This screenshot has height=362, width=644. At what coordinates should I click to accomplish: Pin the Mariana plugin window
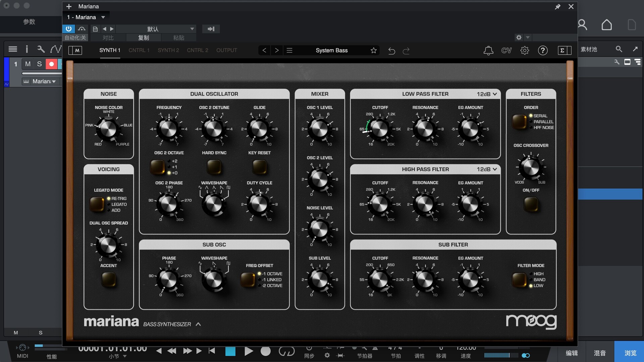[x=557, y=7]
